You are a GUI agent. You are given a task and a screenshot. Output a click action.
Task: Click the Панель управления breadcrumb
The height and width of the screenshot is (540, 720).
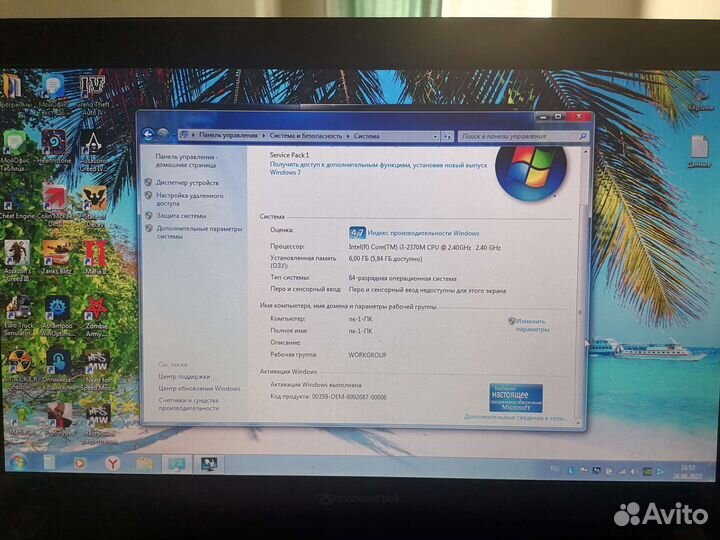228,135
